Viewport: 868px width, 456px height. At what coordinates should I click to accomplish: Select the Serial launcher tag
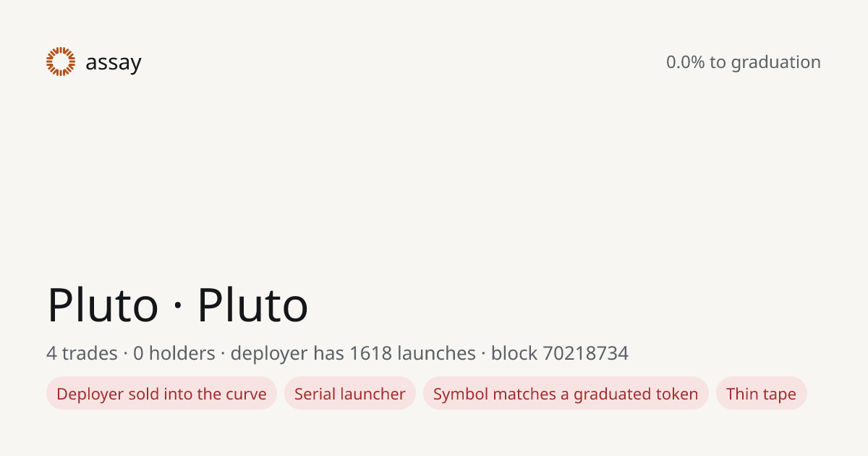point(350,393)
